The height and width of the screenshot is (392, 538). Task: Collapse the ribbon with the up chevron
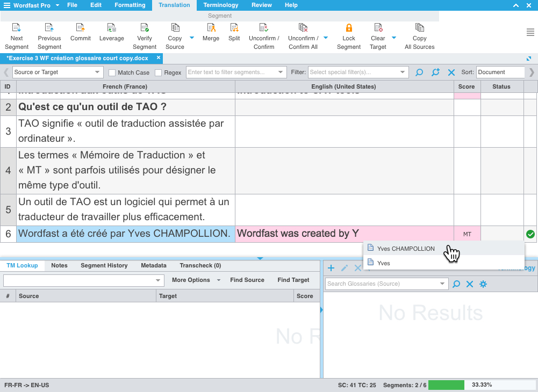pyautogui.click(x=516, y=5)
